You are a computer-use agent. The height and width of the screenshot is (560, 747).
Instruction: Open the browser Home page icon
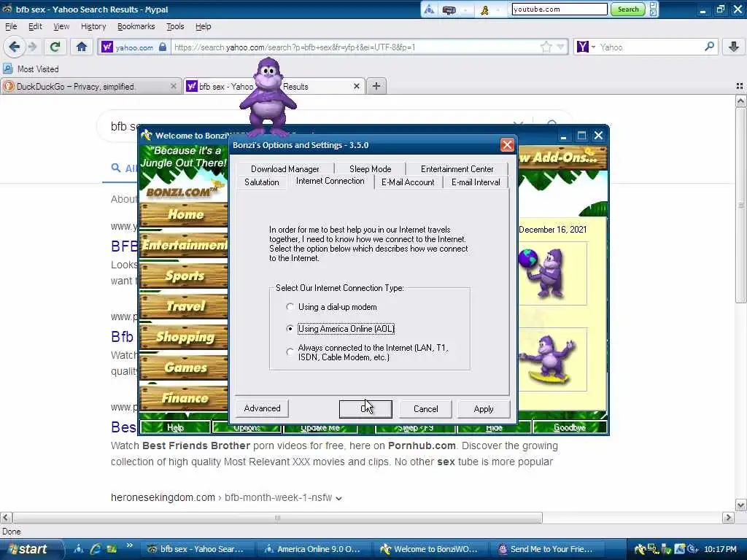(82, 47)
